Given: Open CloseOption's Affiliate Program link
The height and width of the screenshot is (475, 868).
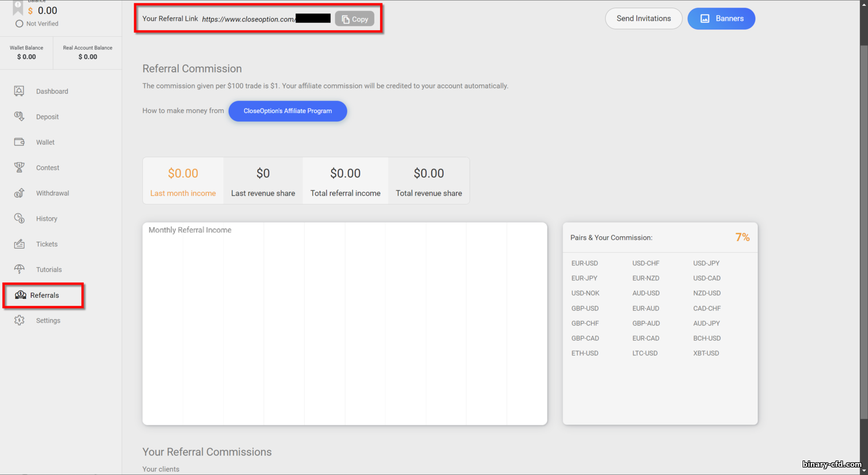Looking at the screenshot, I should tap(288, 111).
